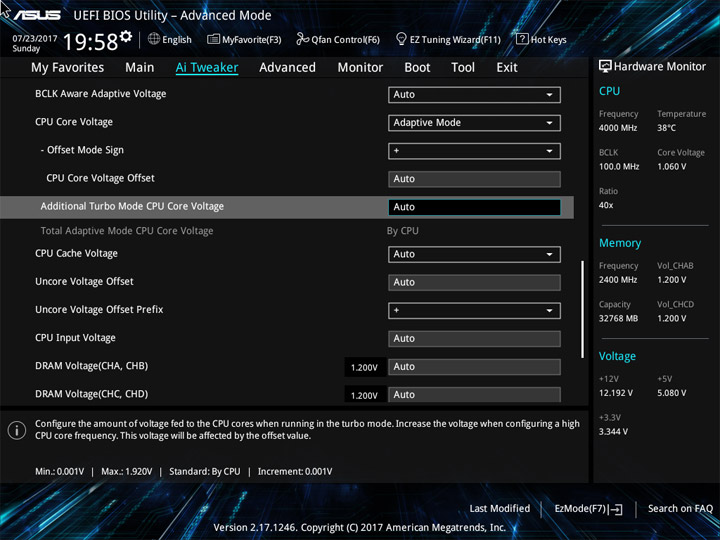Open CPU Core Voltage Adaptive Mode dropdown
The image size is (720, 540).
pyautogui.click(x=474, y=123)
